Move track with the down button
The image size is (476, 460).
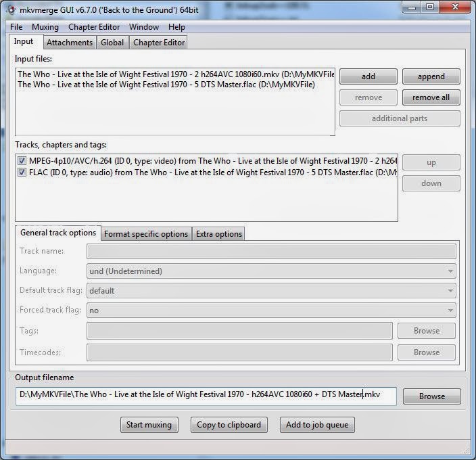click(x=431, y=183)
